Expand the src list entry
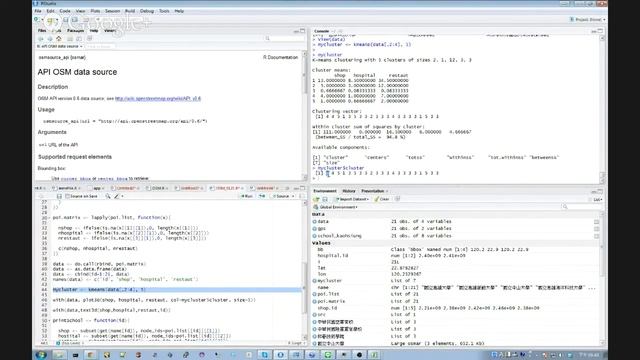 315,315
